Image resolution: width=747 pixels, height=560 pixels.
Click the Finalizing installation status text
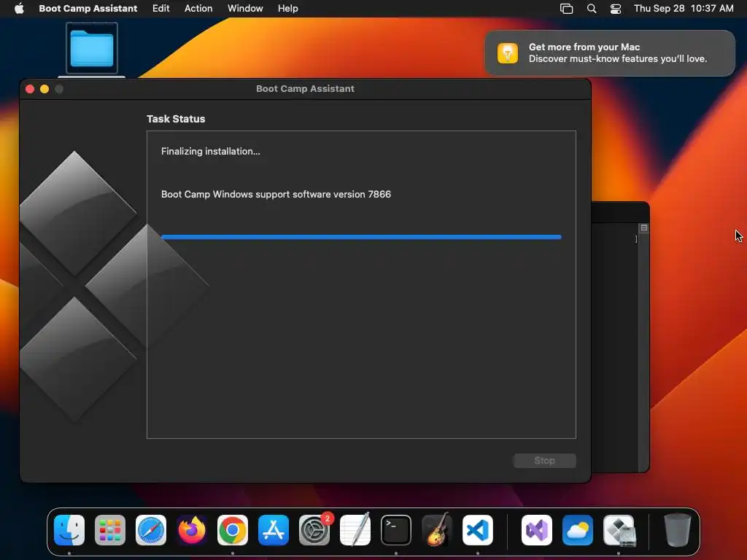tap(211, 152)
